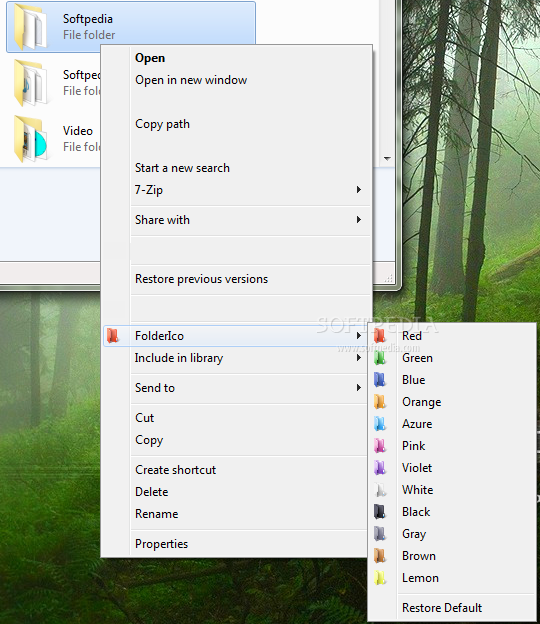Click the Video folder name text
The width and height of the screenshot is (540, 624).
pyautogui.click(x=78, y=131)
